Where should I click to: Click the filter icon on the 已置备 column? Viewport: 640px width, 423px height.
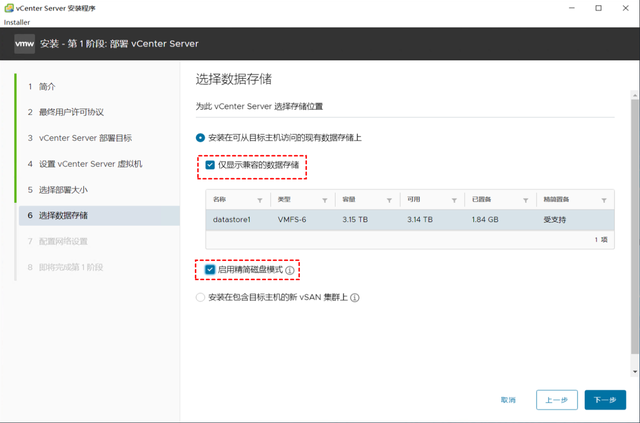click(x=525, y=200)
